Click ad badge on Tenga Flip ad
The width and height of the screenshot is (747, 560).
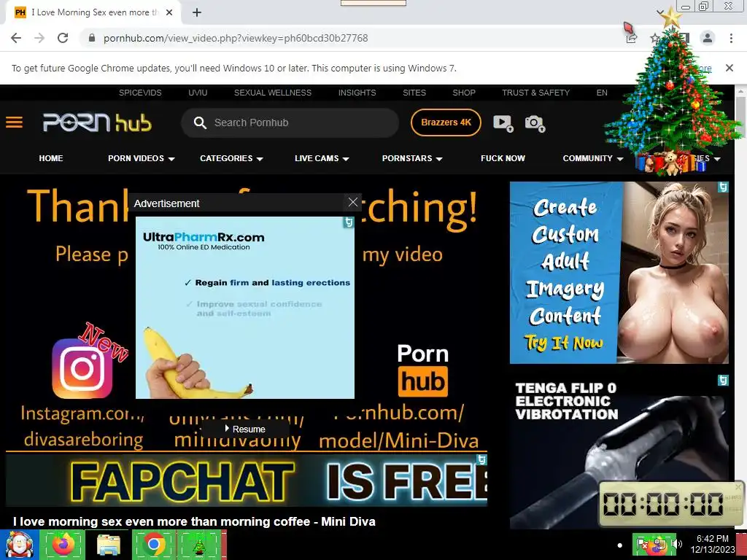tap(723, 380)
